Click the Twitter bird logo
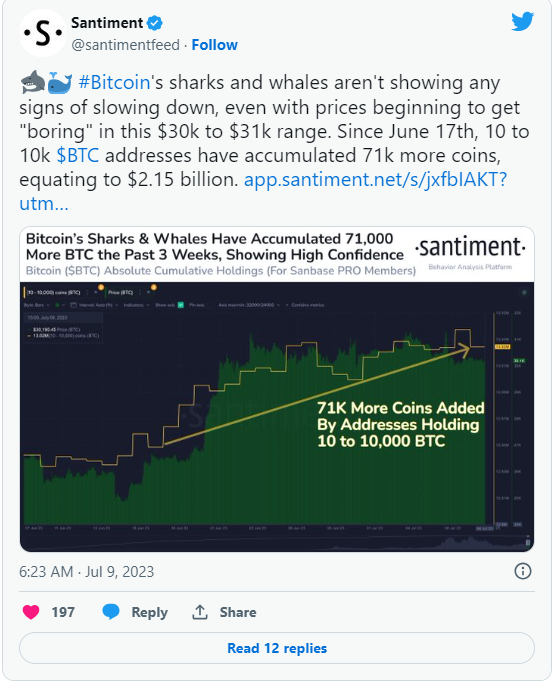The height and width of the screenshot is (683, 554). tap(522, 21)
